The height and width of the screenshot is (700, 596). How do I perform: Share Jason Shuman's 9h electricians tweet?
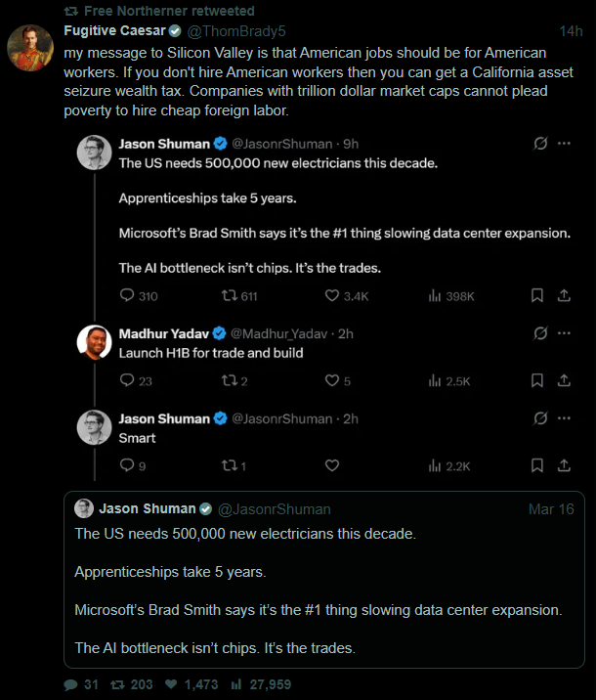point(564,296)
